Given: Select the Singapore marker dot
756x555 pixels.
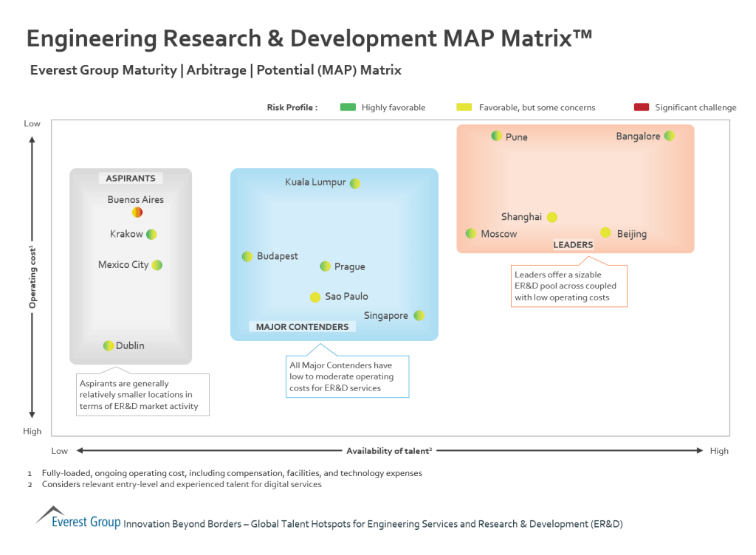Looking at the screenshot, I should click(x=419, y=315).
